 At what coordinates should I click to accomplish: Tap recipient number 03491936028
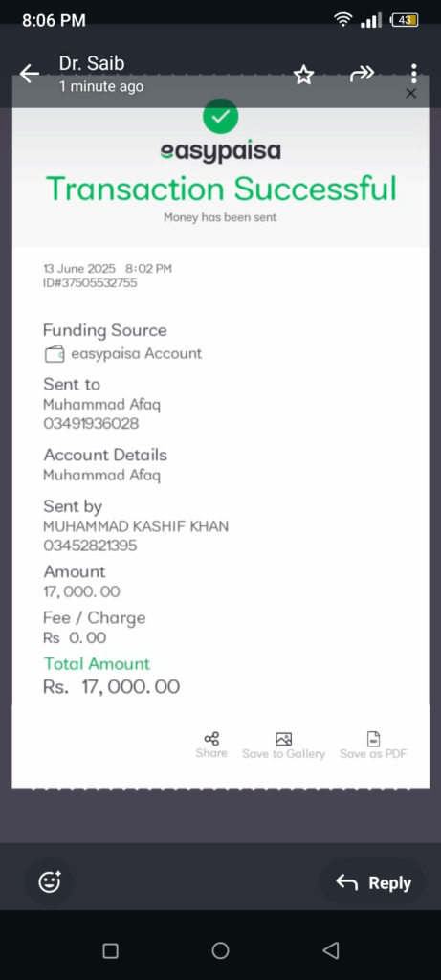pyautogui.click(x=91, y=424)
